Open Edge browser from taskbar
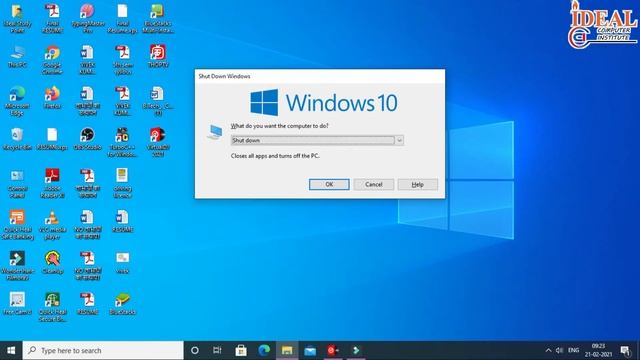Screen dimensions: 640x360 click(x=264, y=351)
